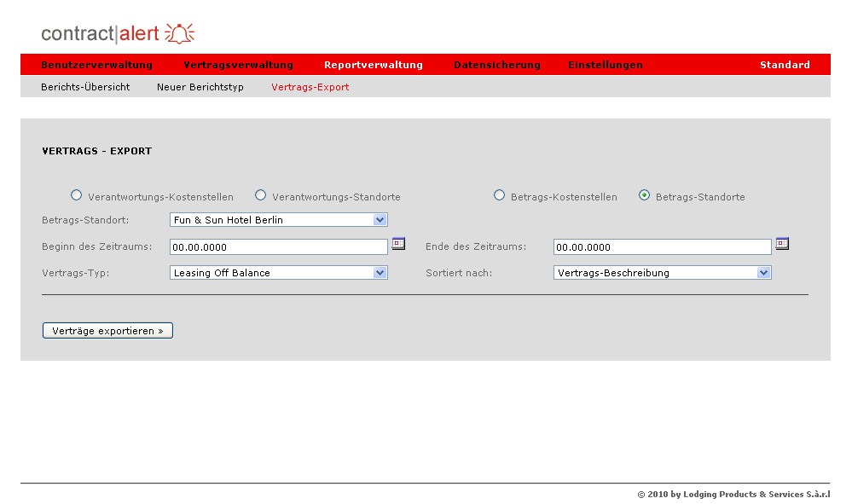852x504 pixels.
Task: Open the Benutzerverwaltung menu
Action: [x=96, y=65]
